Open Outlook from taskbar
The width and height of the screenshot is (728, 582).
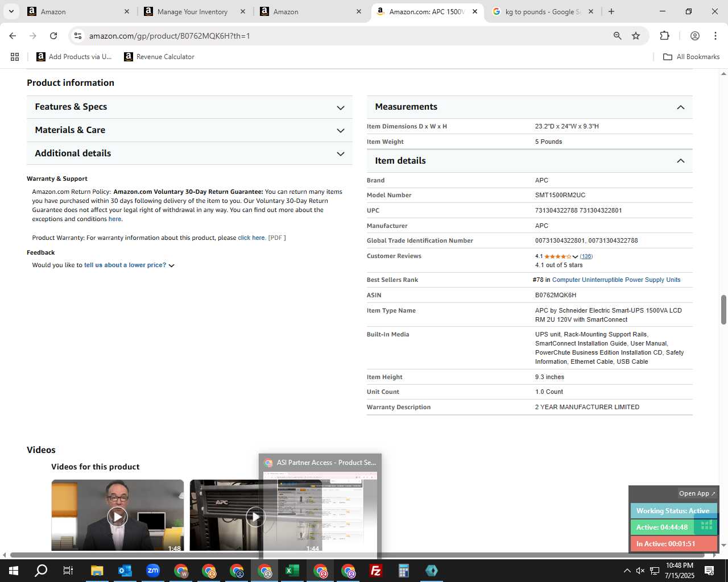[125, 571]
